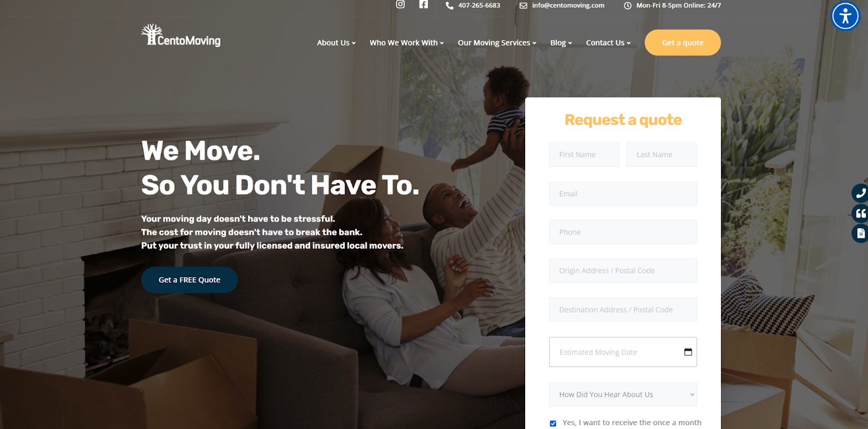Click the envelope icon beside the email address
This screenshot has height=429, width=868.
[524, 5]
